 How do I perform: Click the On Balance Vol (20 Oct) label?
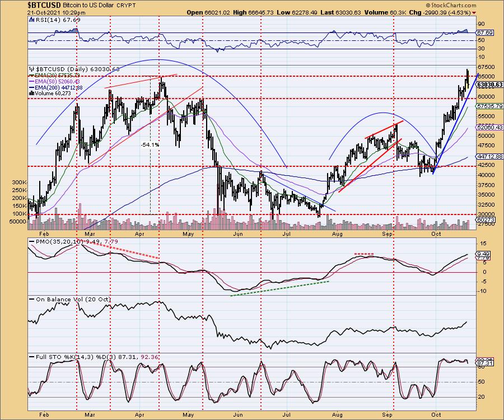tap(73, 299)
